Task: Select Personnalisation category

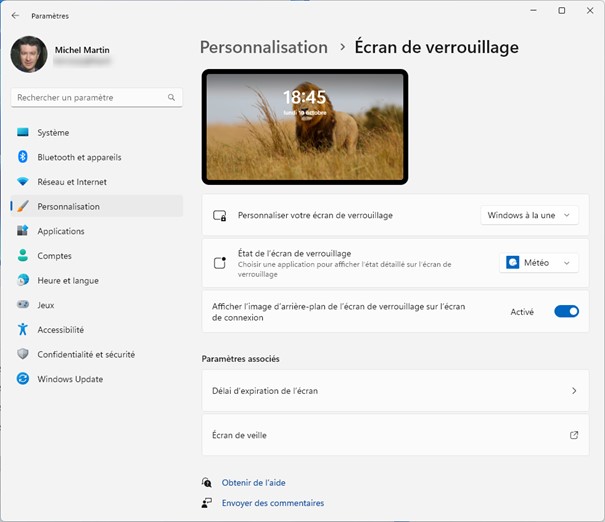Action: tap(96, 206)
